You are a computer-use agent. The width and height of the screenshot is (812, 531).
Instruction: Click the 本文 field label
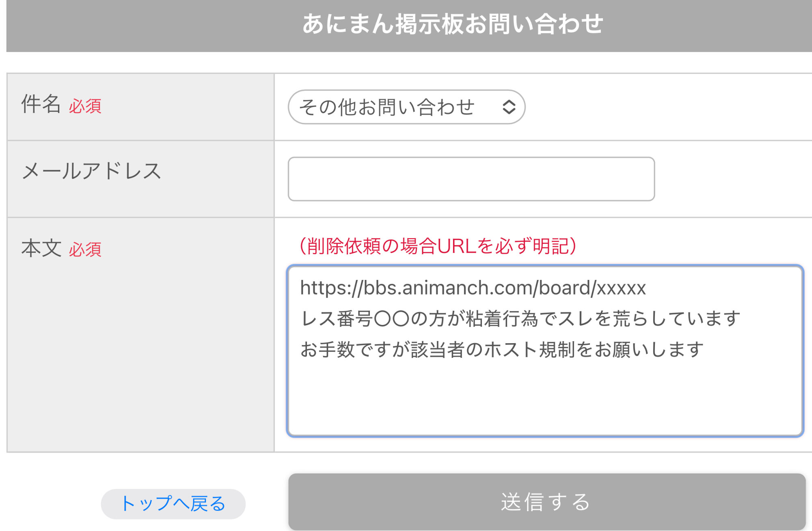click(41, 248)
